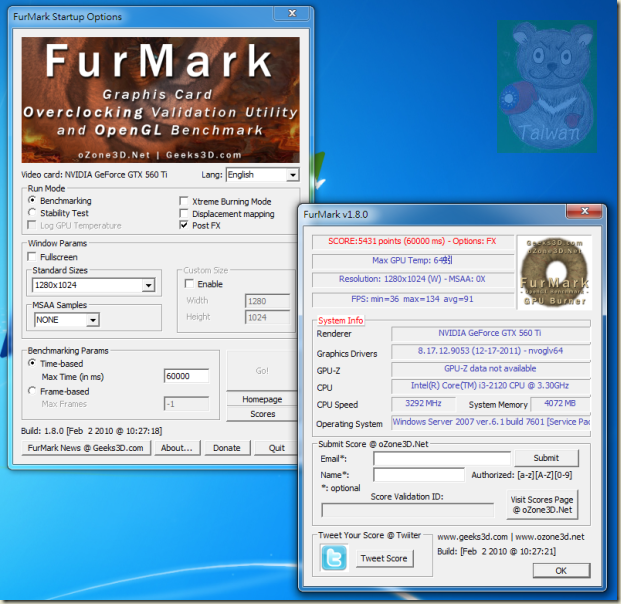Viewport: 621px width, 604px height.
Task: Click 'GPU-Z data not available' text
Action: point(490,369)
